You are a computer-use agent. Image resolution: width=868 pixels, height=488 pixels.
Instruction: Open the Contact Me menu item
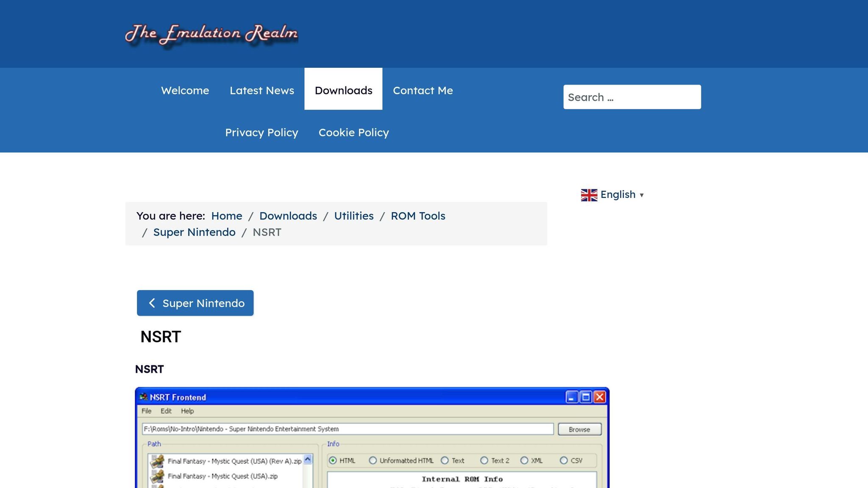[423, 90]
